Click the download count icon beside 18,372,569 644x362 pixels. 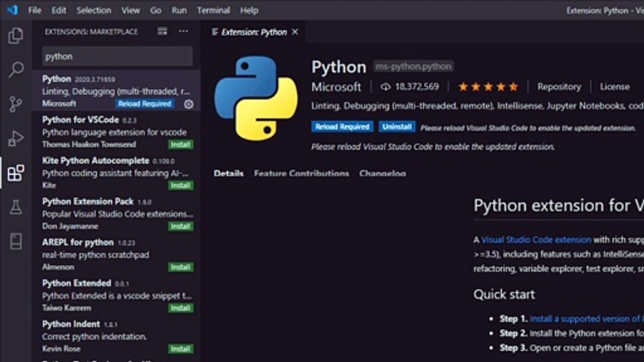coord(385,87)
